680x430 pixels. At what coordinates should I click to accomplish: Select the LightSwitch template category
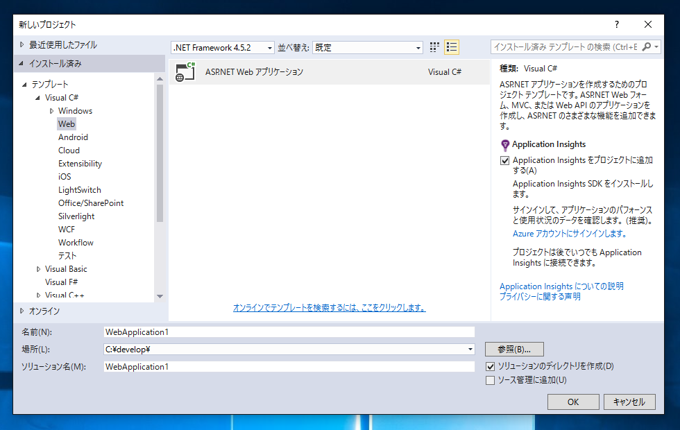(79, 190)
